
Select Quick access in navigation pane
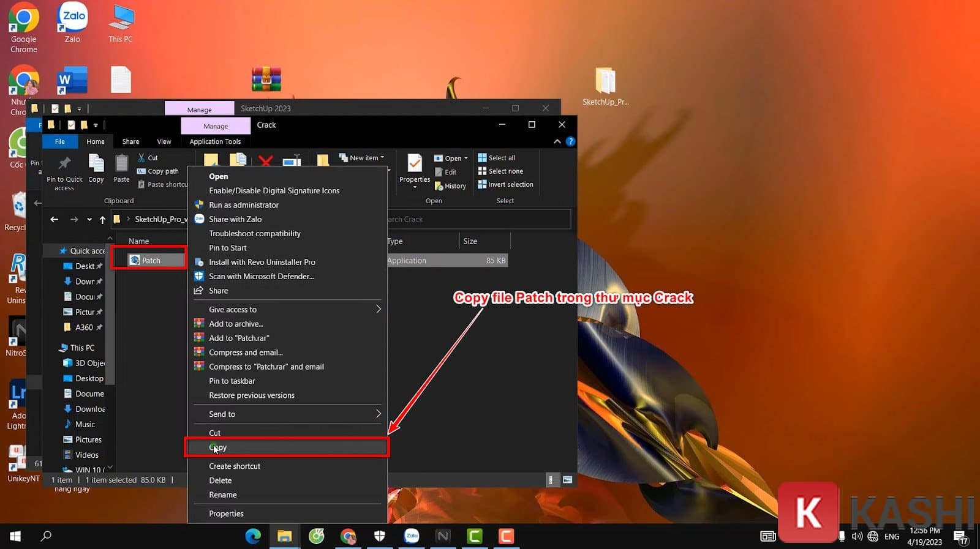point(83,251)
